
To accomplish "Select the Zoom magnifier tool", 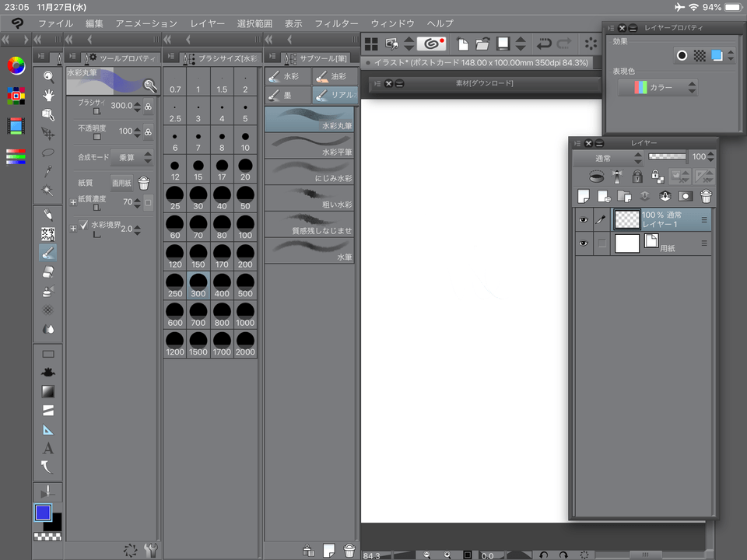I will 48,76.
